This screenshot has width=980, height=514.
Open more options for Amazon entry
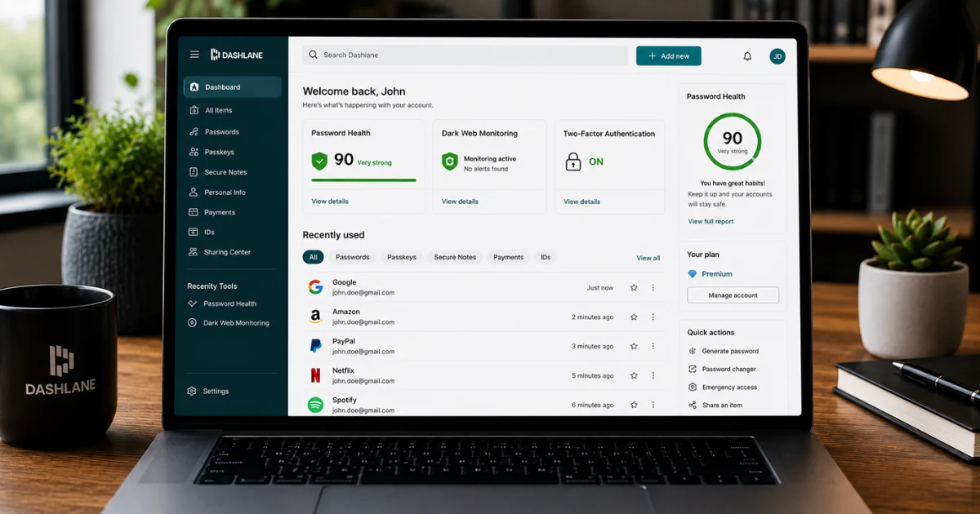[653, 317]
